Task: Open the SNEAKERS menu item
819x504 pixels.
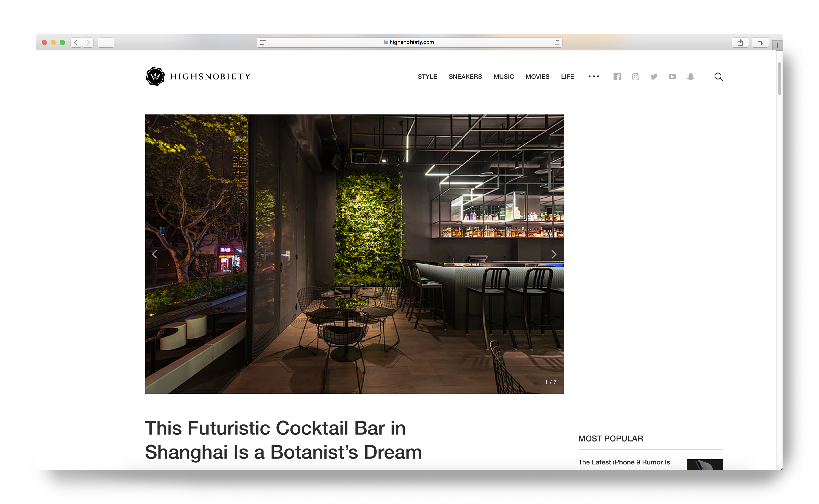Action: point(465,77)
